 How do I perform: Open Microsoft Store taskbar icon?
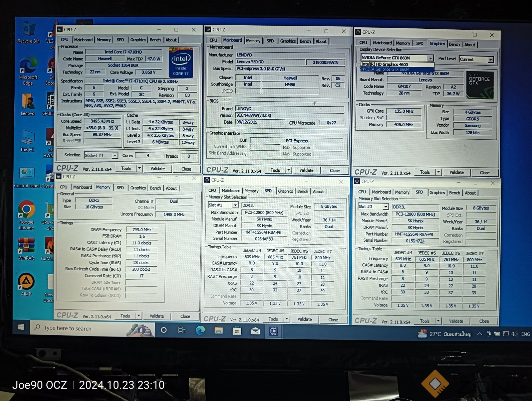(x=237, y=331)
